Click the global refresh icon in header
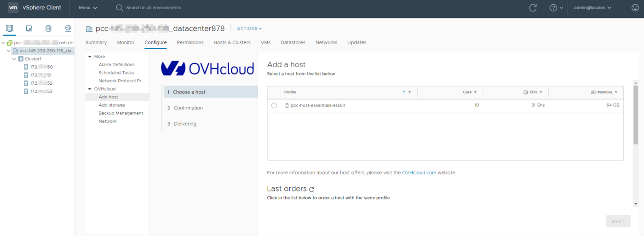The width and height of the screenshot is (644, 236). [533, 8]
